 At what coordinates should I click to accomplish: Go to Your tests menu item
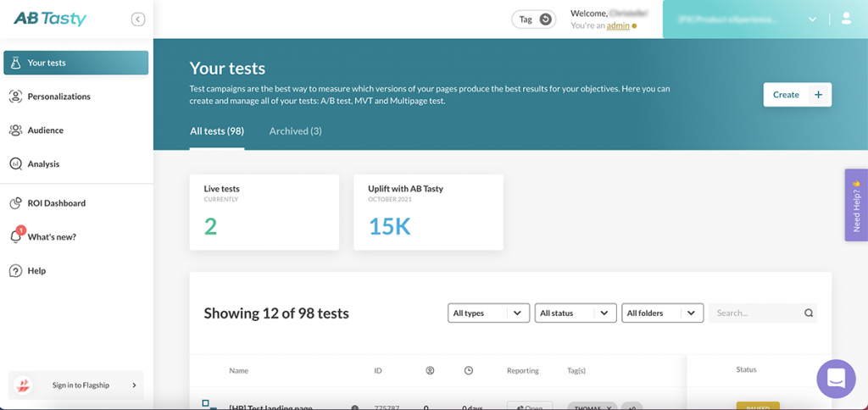tap(75, 63)
